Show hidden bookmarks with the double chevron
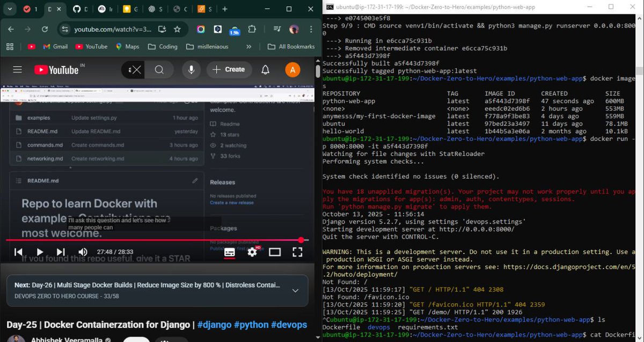The width and height of the screenshot is (644, 342). [248, 47]
